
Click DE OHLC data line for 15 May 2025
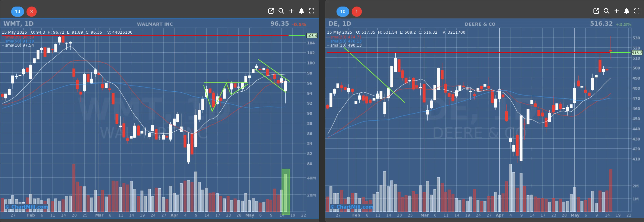[x=396, y=32]
